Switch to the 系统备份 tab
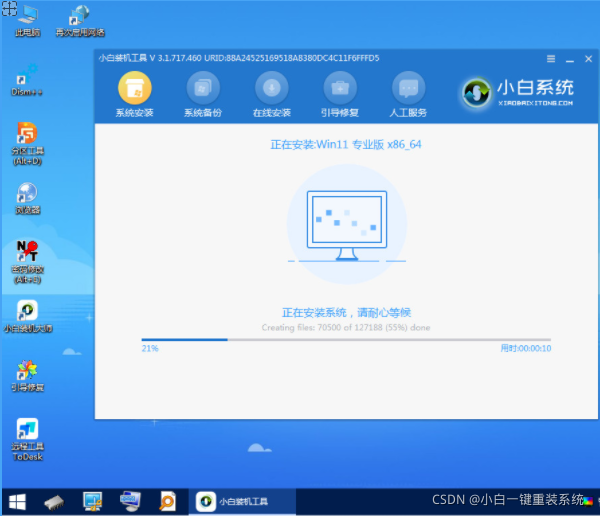 (x=203, y=94)
